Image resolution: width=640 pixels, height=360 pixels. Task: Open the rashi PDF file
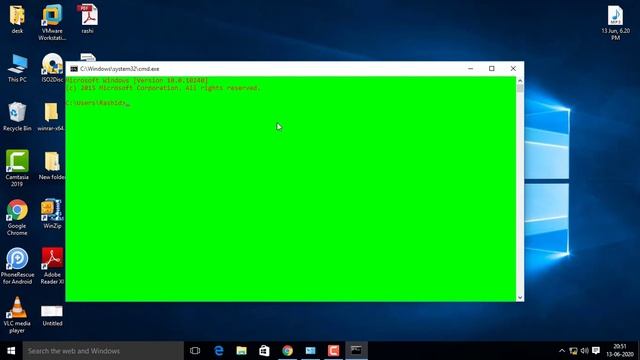coord(87,19)
